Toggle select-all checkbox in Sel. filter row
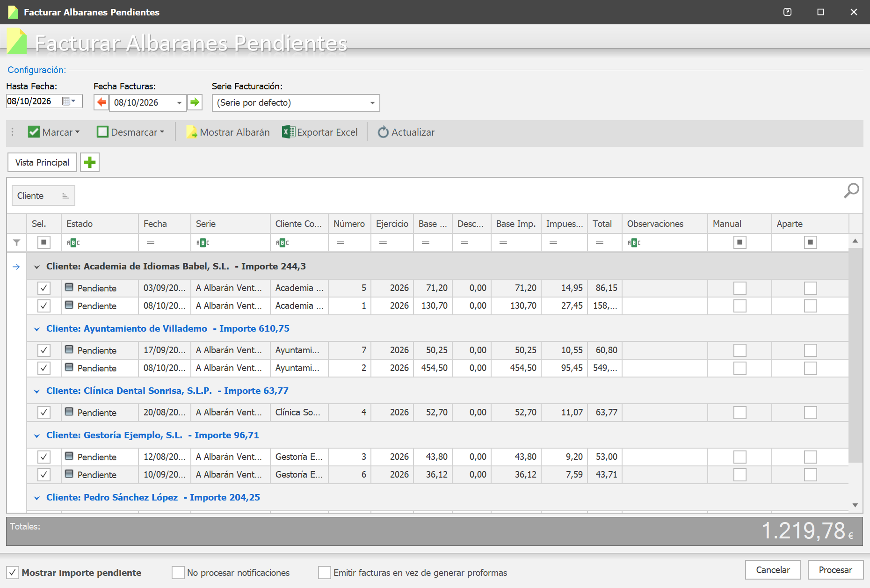The image size is (870, 588). [x=44, y=242]
